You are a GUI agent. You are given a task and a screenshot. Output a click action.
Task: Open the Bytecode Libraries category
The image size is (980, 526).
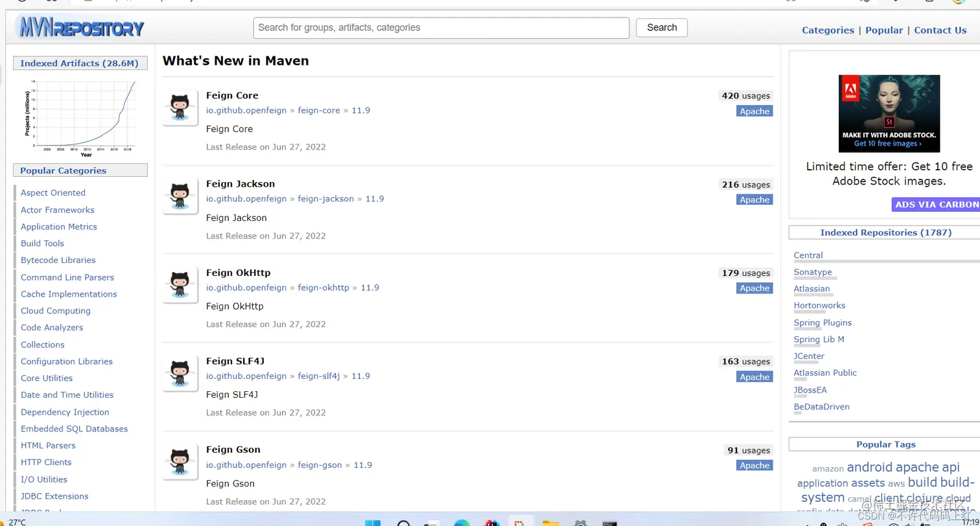pyautogui.click(x=58, y=260)
